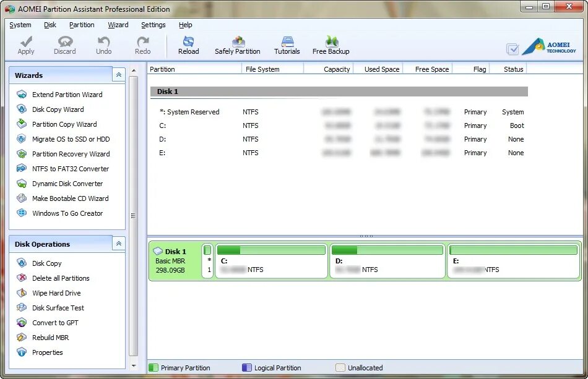Click the Rebuild MBR icon
588x379 pixels.
click(22, 338)
